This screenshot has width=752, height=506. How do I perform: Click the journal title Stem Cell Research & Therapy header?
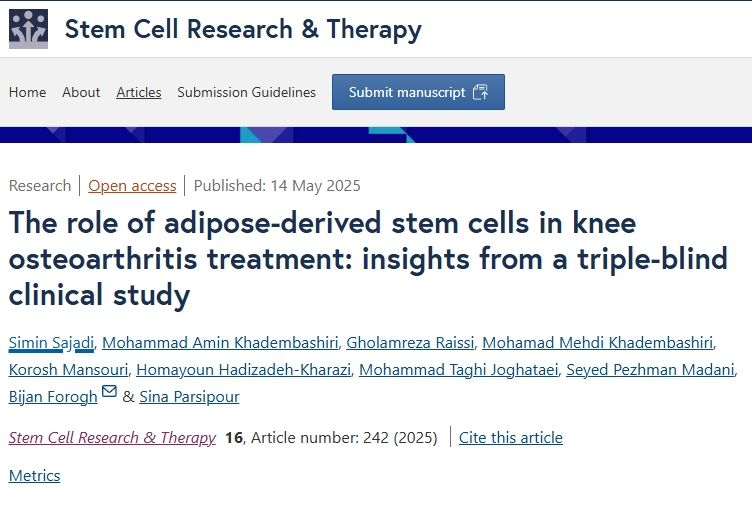pyautogui.click(x=243, y=29)
